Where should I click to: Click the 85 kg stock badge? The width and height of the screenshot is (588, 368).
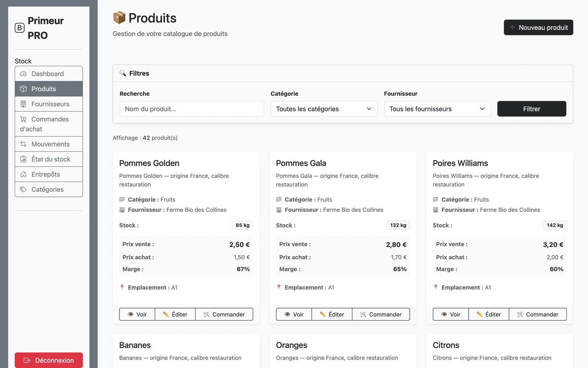(x=243, y=225)
